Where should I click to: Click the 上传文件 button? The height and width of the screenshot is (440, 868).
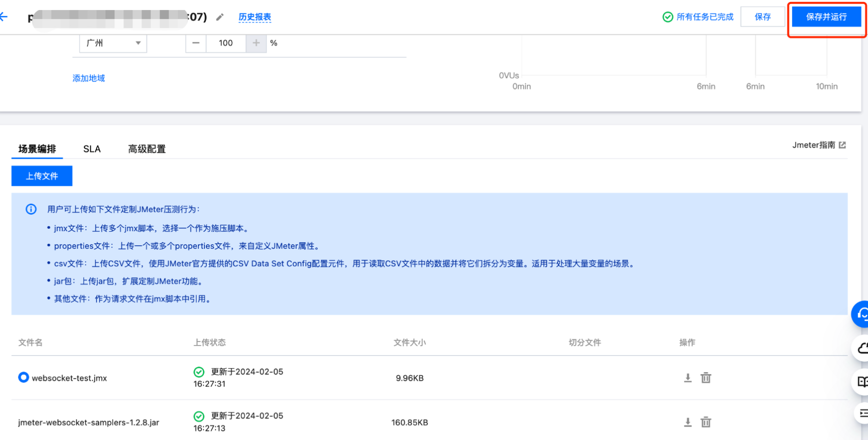(x=42, y=176)
